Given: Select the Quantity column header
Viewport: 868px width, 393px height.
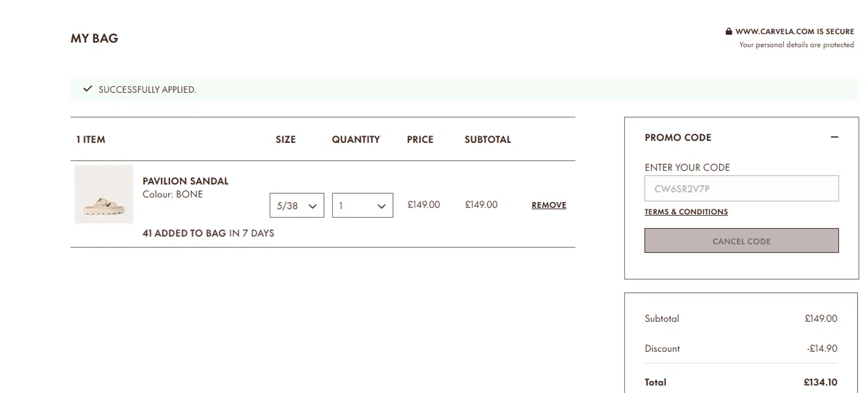Looking at the screenshot, I should (x=356, y=139).
